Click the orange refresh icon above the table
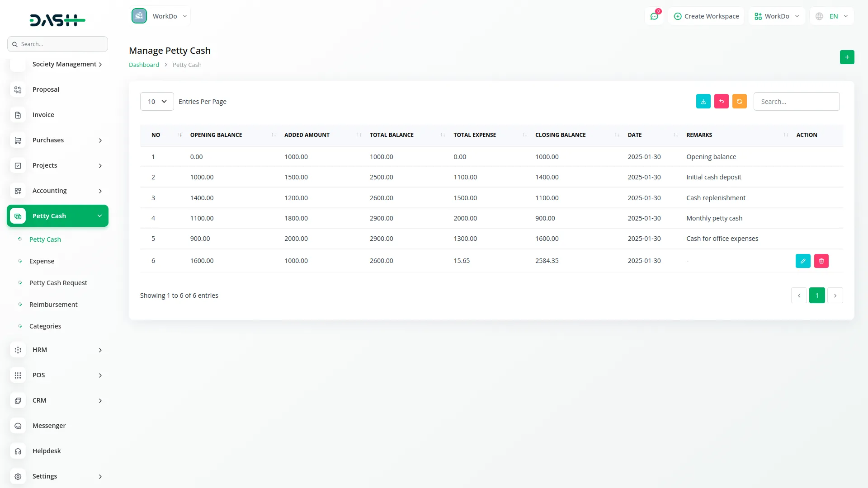The image size is (868, 488). (739, 101)
